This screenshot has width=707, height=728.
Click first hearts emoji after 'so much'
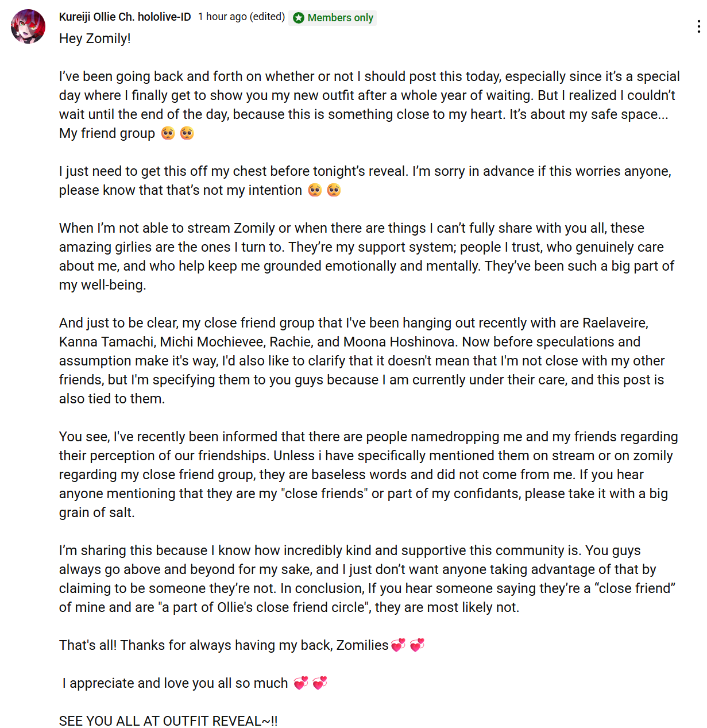(x=301, y=683)
